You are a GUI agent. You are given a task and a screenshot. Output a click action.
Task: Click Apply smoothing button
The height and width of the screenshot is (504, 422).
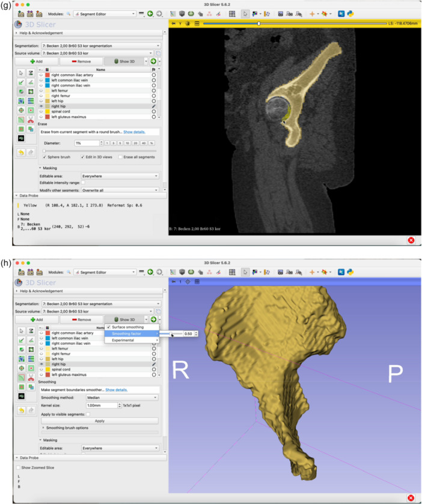(x=100, y=421)
